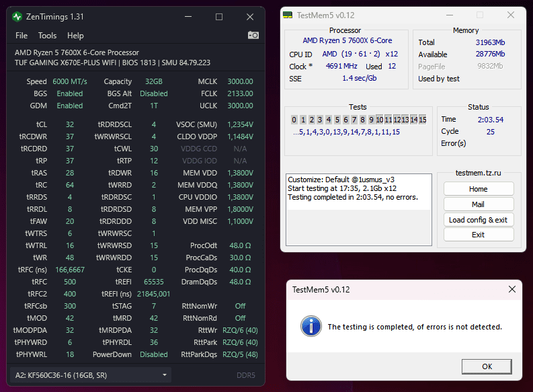Close the TestMem5 completion dialog
The image size is (533, 392).
[x=512, y=289]
